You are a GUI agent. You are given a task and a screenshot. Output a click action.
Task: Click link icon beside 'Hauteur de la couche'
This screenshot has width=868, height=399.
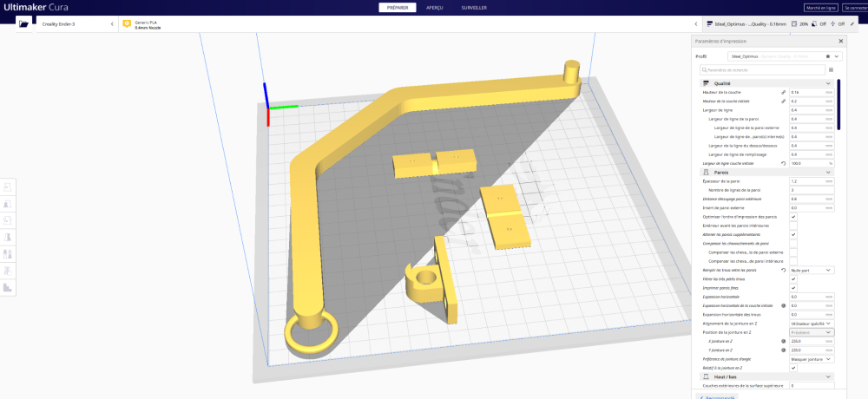tap(783, 93)
